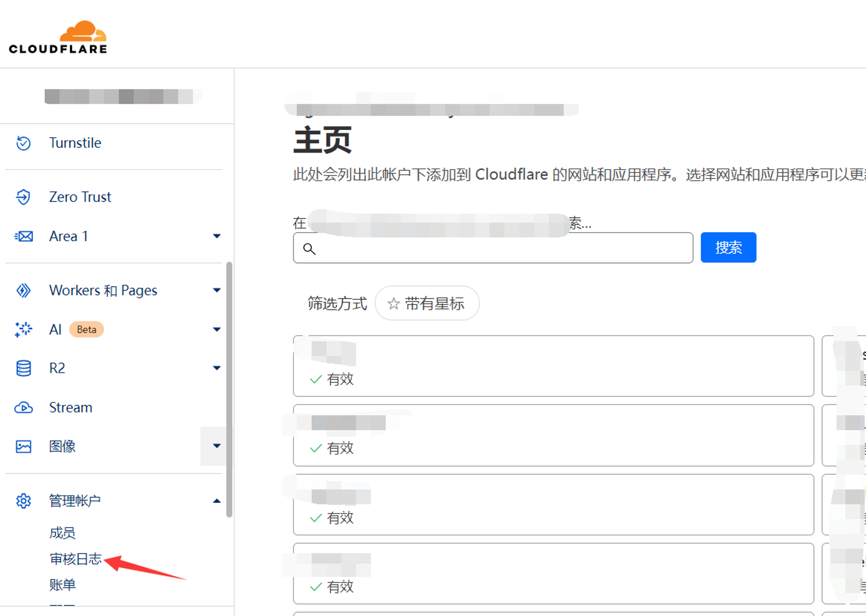The width and height of the screenshot is (866, 616).
Task: Click the Workers 和 Pages label
Action: 103,290
